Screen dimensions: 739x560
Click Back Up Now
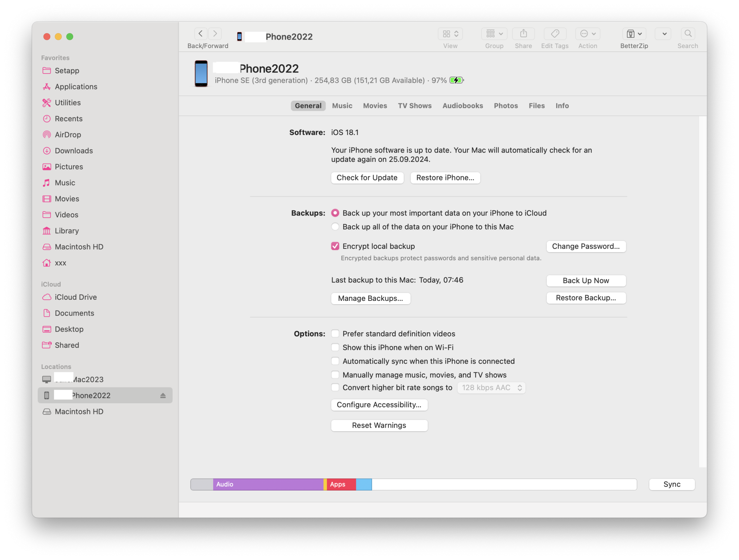[x=586, y=281]
